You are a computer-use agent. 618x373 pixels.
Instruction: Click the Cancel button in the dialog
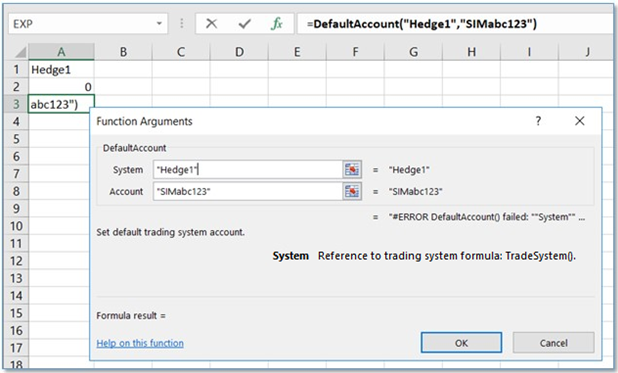coord(553,343)
